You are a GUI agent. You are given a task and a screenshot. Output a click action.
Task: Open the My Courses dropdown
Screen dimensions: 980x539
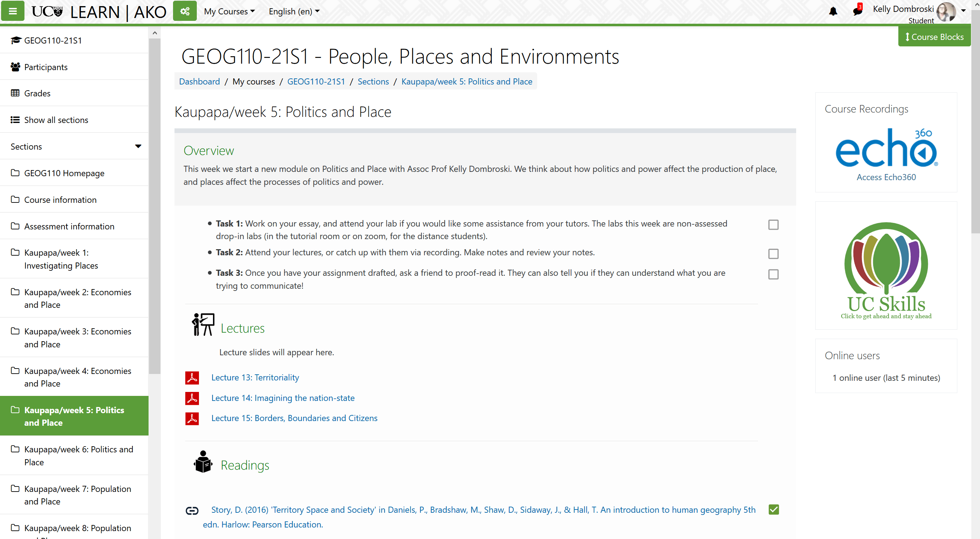point(229,12)
